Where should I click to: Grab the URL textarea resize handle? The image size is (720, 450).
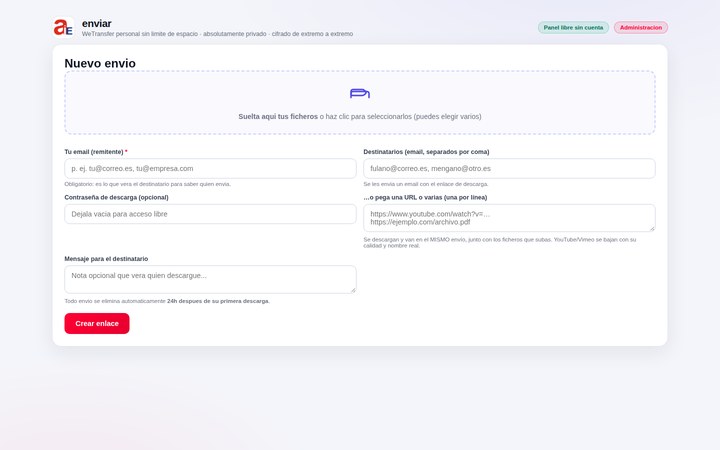coord(652,229)
